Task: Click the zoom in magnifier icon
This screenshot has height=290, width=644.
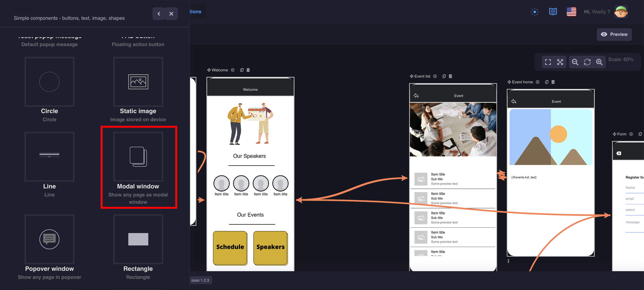Action: click(599, 62)
